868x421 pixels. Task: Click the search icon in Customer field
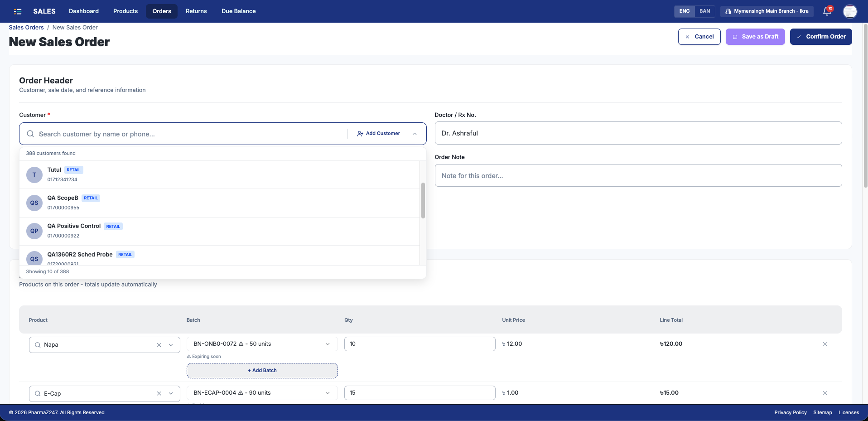[30, 134]
